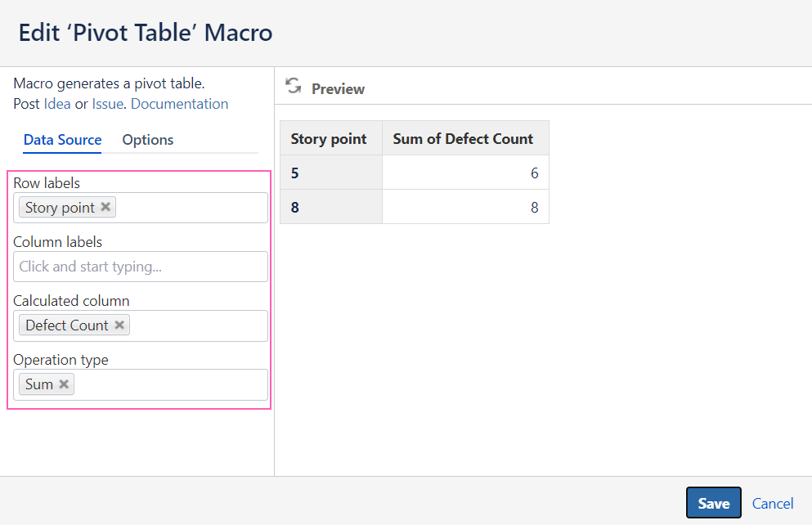Click the Sum of Defect Count header
The image size is (812, 525).
click(463, 138)
